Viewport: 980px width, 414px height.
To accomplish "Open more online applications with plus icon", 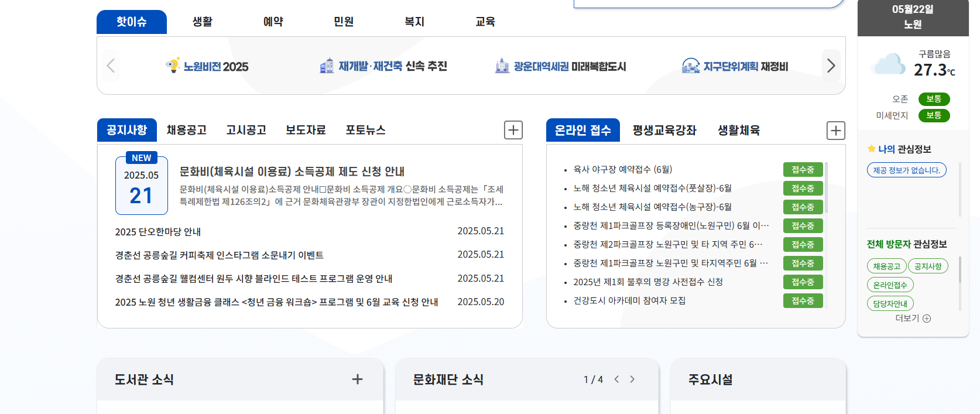I will [x=836, y=130].
